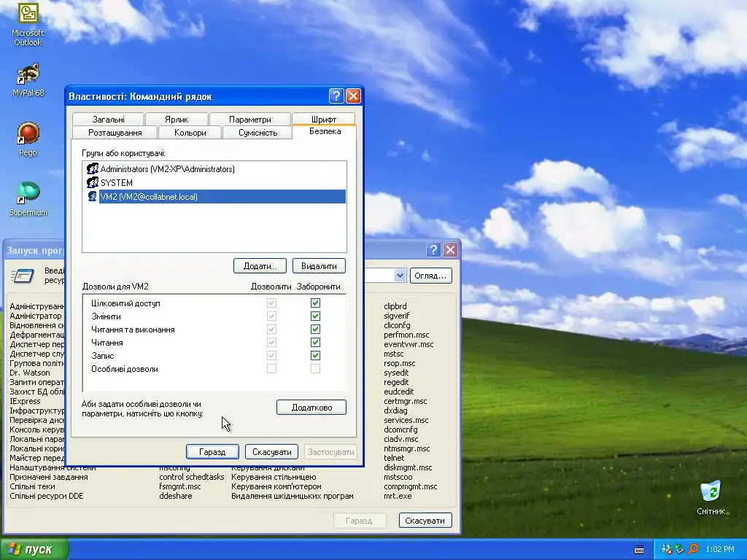This screenshot has height=560, width=747.
Task: Open the пуск Start button
Action: click(34, 549)
